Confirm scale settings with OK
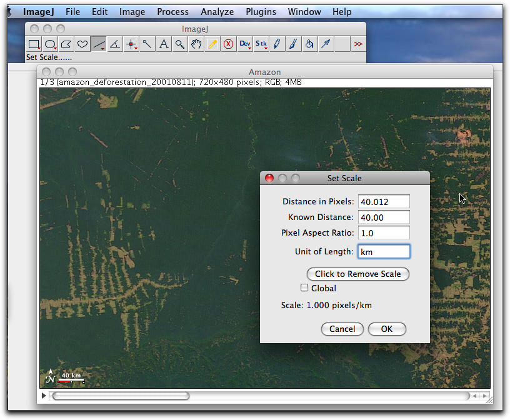This screenshot has height=420, width=510. tap(386, 329)
